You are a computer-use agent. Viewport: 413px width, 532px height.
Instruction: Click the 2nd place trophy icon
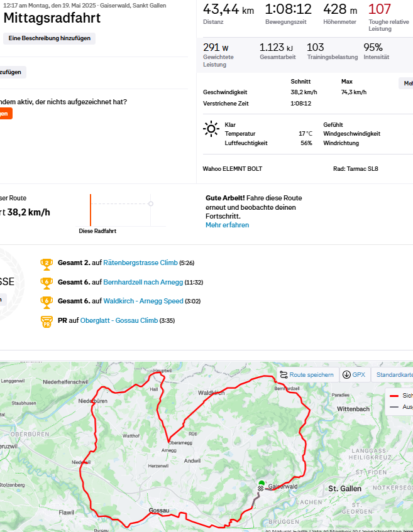click(x=46, y=263)
